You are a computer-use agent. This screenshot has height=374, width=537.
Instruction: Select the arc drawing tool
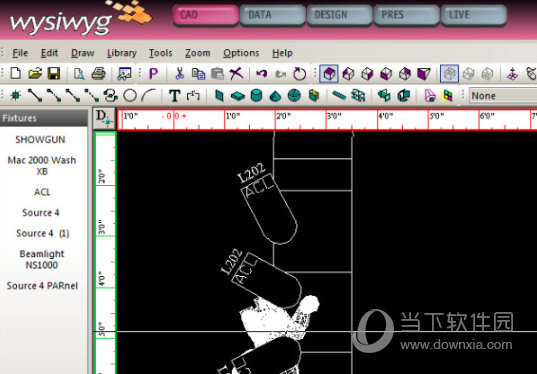click(149, 96)
